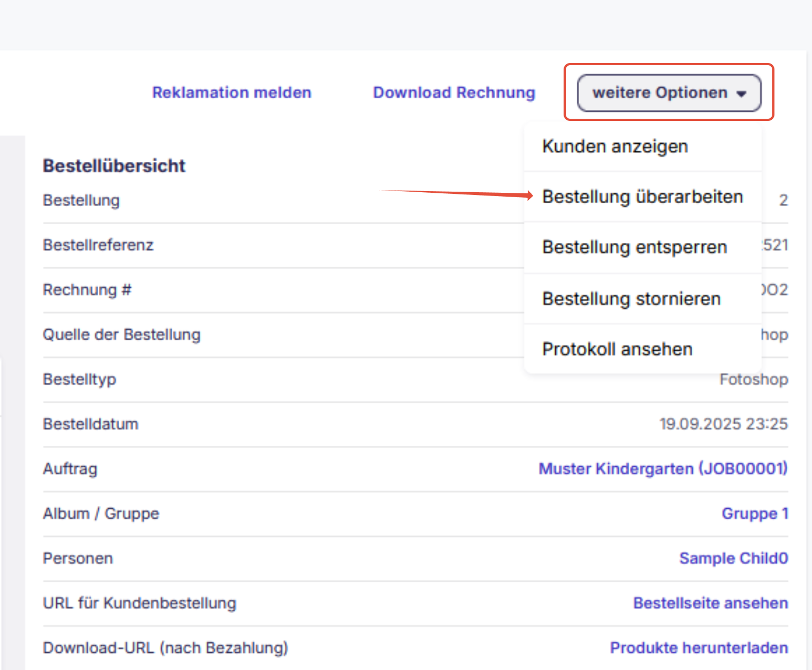
Task: Click the Bestelltyp value Fotoshop
Action: coord(753,379)
